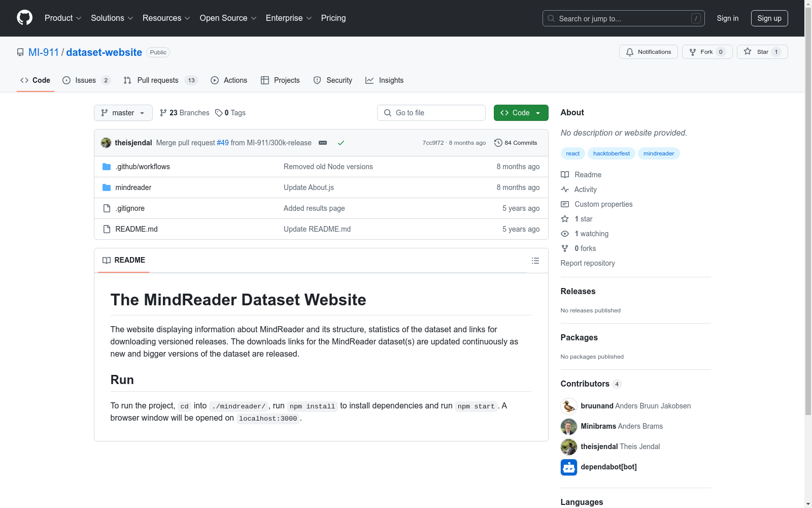Open pull request #49 link
Image resolution: width=812 pixels, height=508 pixels.
coord(223,143)
